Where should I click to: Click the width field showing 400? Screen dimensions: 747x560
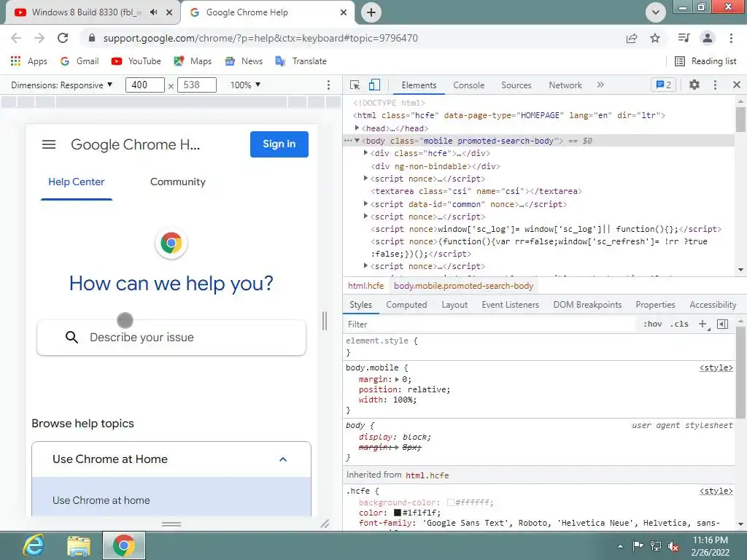coord(145,85)
